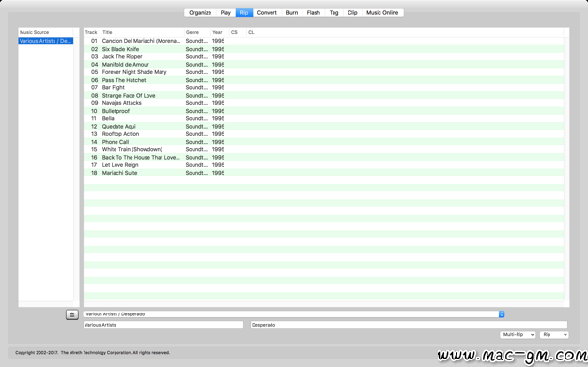Select track White Train (Showdown)
The height and width of the screenshot is (367, 588).
[x=323, y=149]
